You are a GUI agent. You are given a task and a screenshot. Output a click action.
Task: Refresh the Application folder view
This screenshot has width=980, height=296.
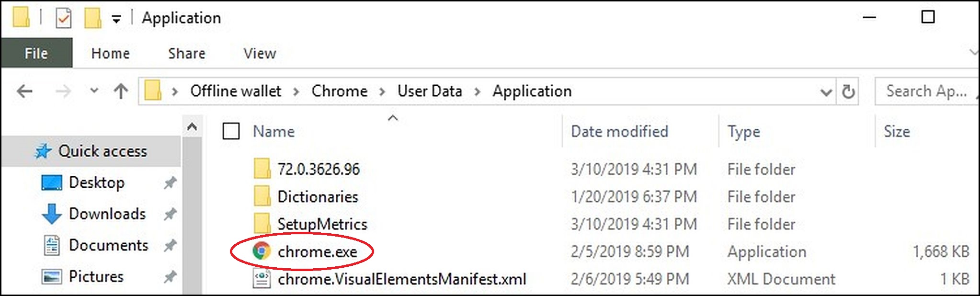848,91
